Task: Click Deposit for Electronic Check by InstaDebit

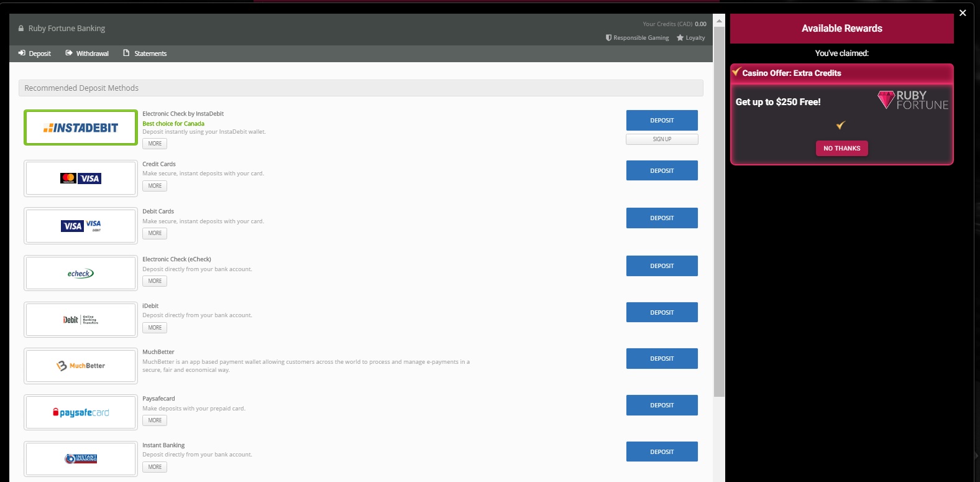Action: 662,120
